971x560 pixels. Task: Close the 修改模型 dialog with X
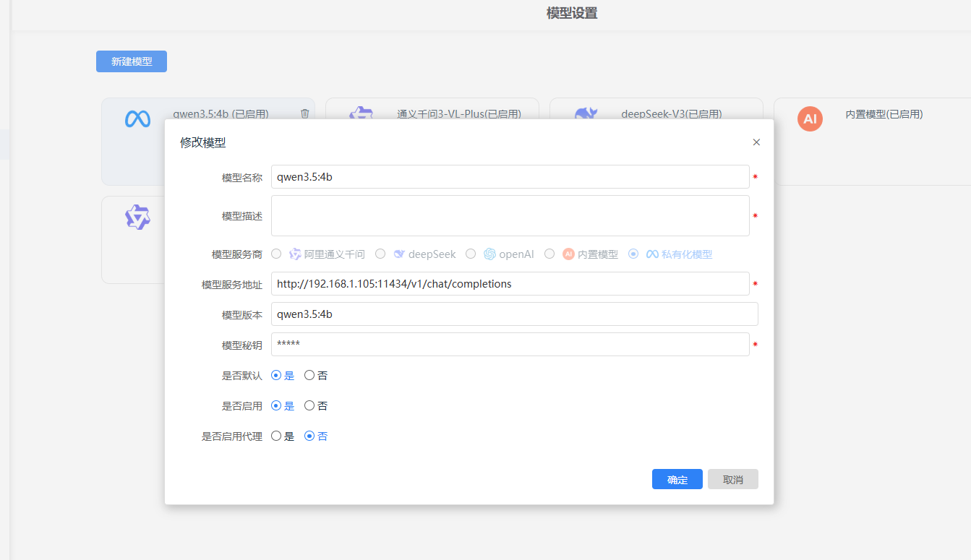(756, 142)
